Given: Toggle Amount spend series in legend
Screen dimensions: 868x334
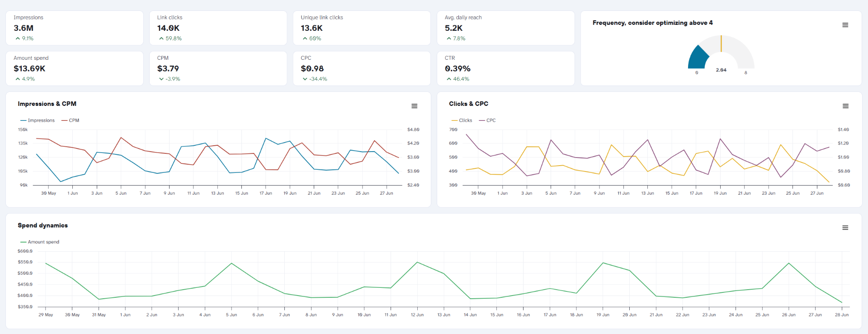Looking at the screenshot, I should coord(40,242).
